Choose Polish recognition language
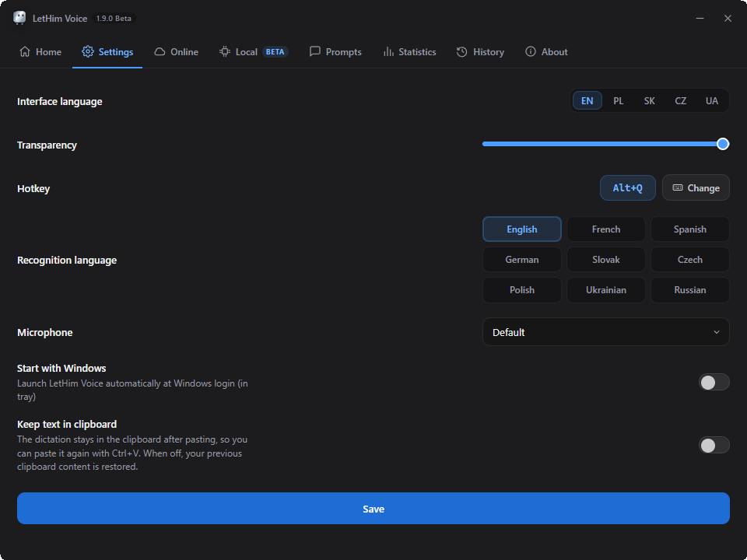Viewport: 747px width, 560px height. click(x=521, y=290)
